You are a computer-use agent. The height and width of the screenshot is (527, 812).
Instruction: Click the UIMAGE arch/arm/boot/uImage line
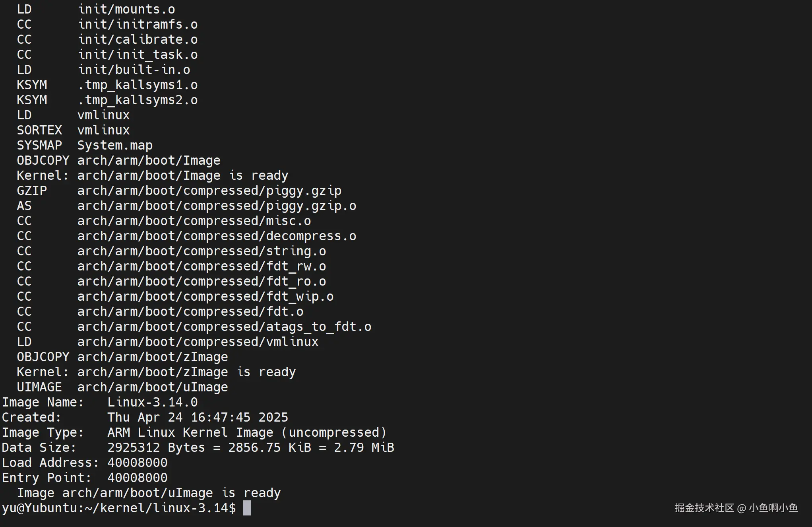click(x=122, y=387)
